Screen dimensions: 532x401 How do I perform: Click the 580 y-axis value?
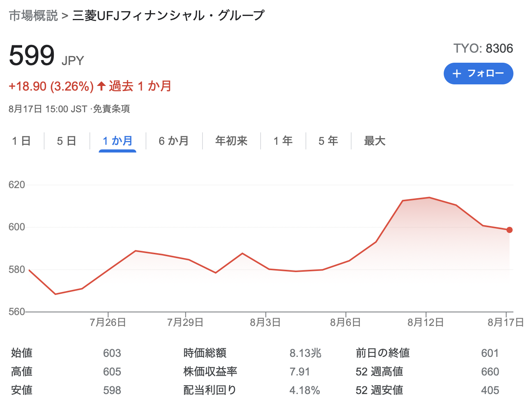coord(17,269)
